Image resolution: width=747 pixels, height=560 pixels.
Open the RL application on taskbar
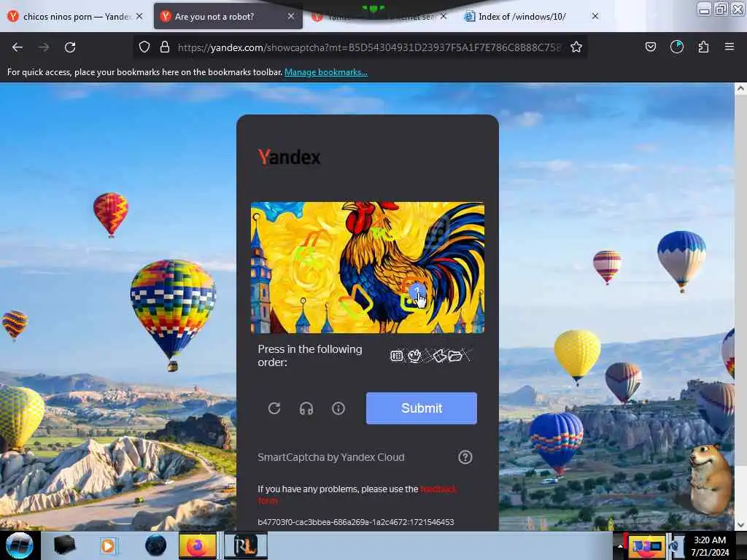click(x=245, y=545)
